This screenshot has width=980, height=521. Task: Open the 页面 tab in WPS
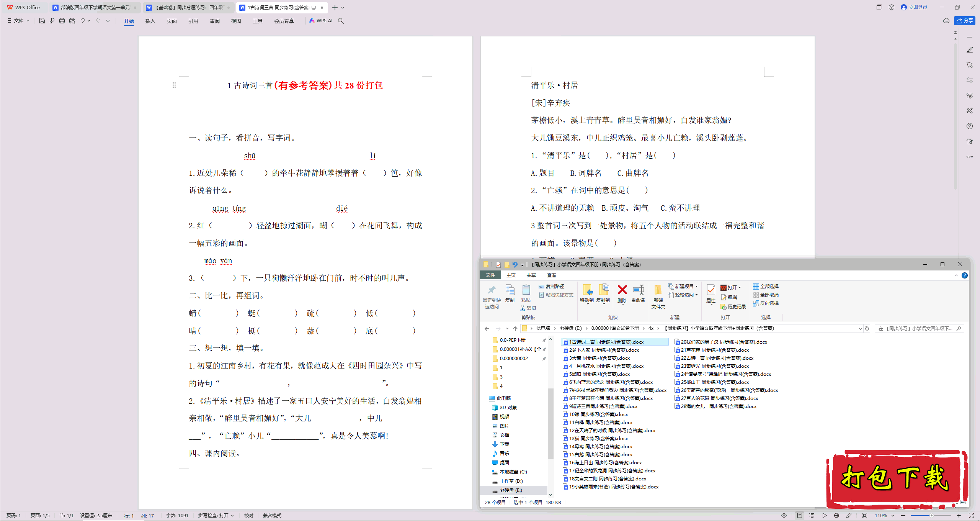pos(171,21)
